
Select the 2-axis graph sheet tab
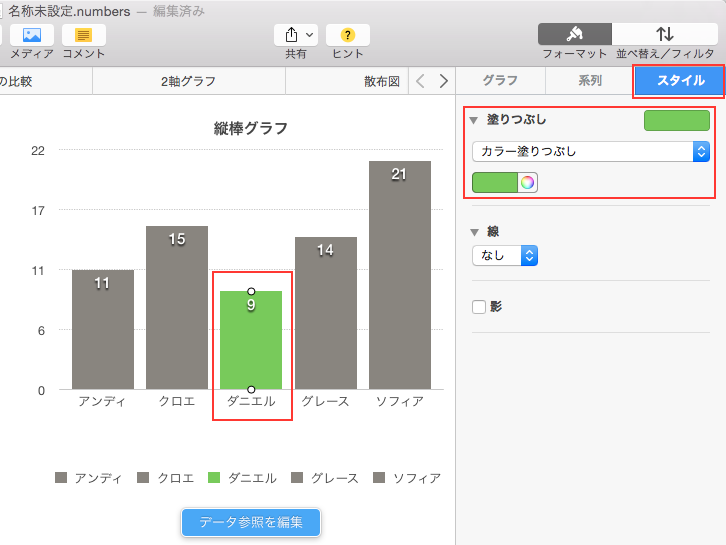(x=188, y=82)
